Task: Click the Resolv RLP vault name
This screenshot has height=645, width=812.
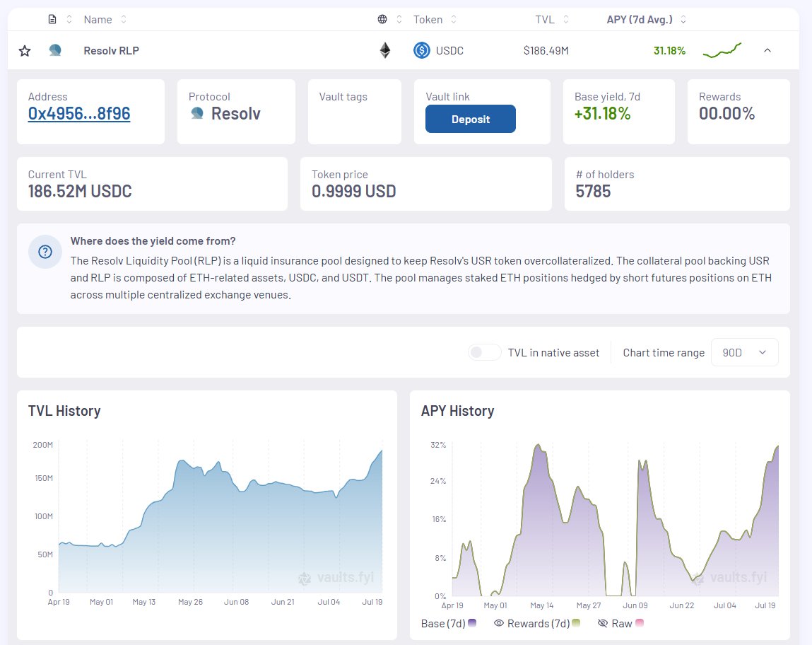Action: (112, 51)
